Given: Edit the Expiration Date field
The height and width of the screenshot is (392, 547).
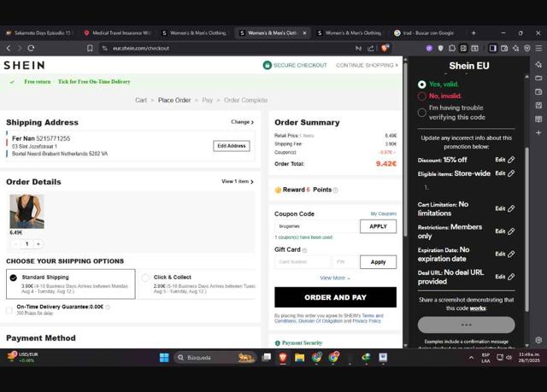Looking at the screenshot, I should 505,254.
